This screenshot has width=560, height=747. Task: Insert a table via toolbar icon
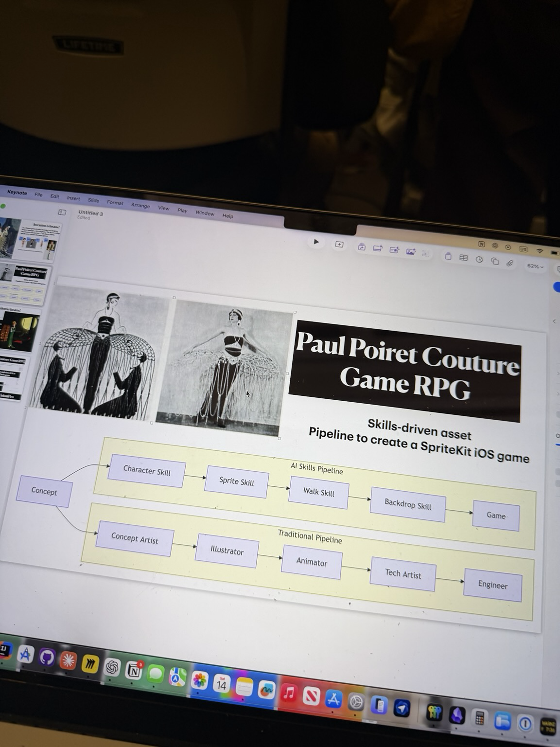(x=463, y=258)
